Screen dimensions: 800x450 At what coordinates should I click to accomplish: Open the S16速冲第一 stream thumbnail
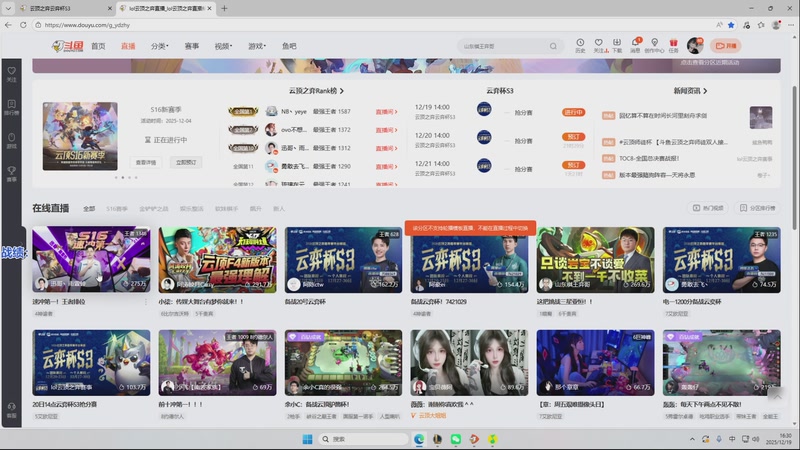point(91,260)
